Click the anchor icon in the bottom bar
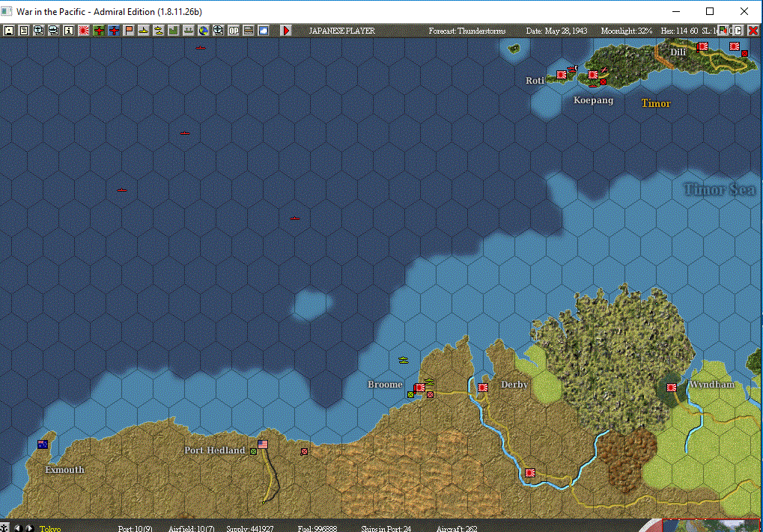 tap(4, 528)
